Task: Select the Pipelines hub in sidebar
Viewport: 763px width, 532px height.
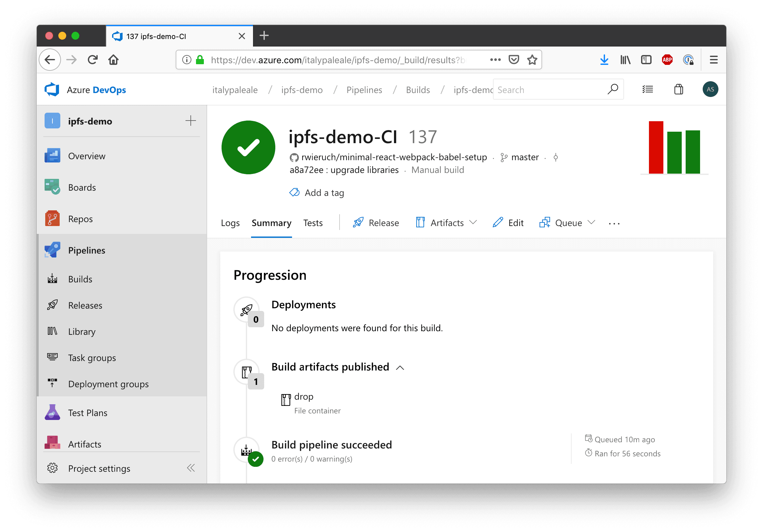Action: (x=122, y=250)
